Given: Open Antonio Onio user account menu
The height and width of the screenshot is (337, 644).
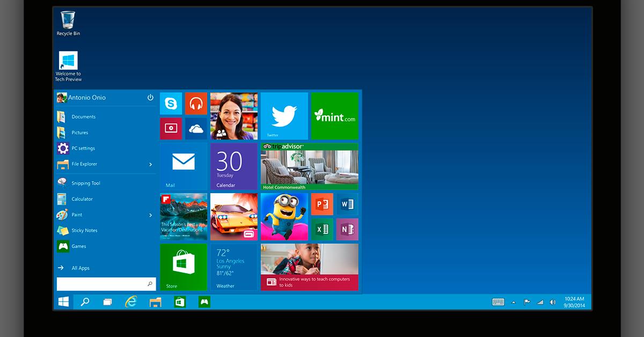Looking at the screenshot, I should point(81,98).
